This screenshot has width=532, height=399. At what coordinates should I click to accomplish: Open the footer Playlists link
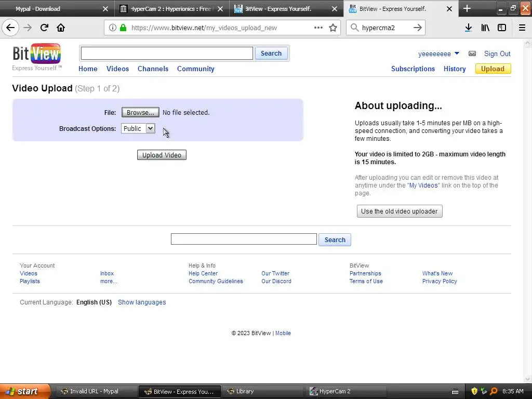point(30,281)
